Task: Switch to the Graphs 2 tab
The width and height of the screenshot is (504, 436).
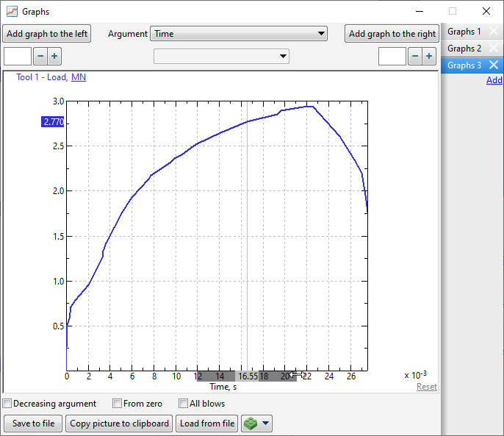Action: tap(464, 49)
